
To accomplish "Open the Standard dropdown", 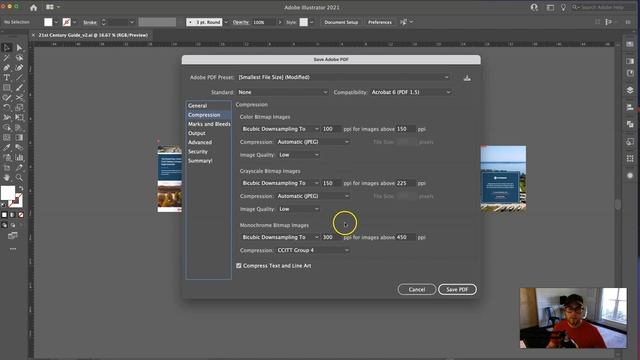I will coord(282,92).
